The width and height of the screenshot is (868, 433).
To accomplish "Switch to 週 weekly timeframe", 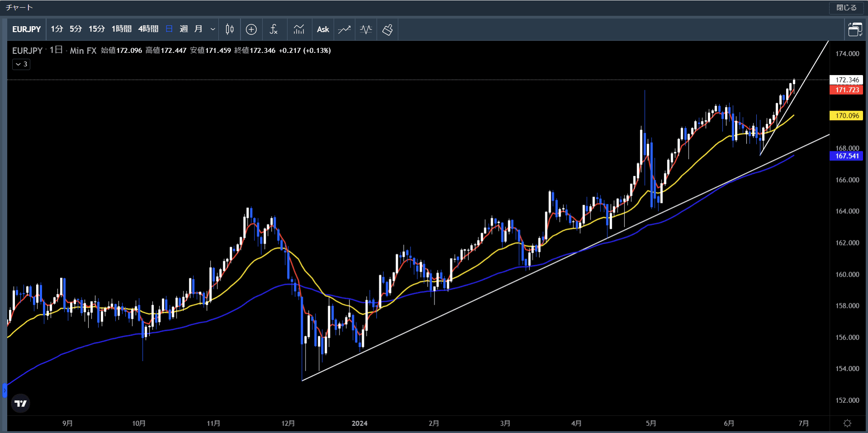I will click(x=184, y=29).
